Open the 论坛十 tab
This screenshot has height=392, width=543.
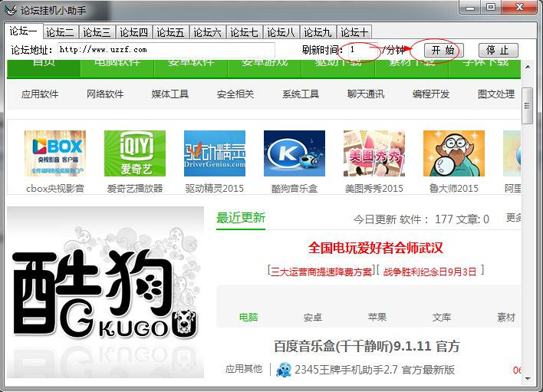(354, 32)
